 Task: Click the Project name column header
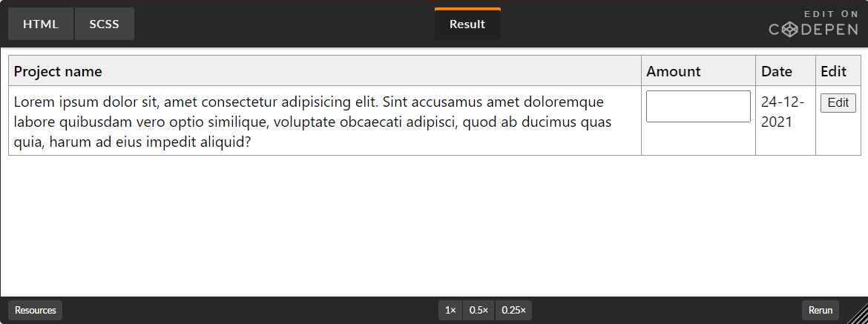click(58, 71)
